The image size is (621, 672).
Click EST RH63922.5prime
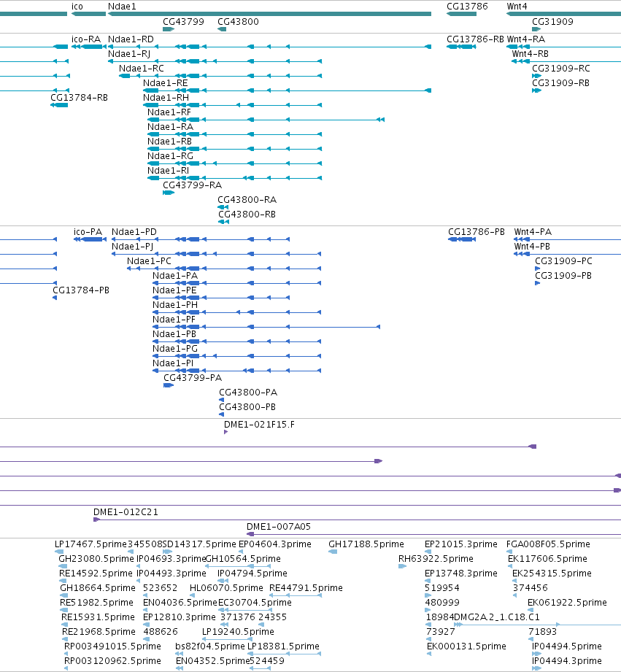(402, 566)
